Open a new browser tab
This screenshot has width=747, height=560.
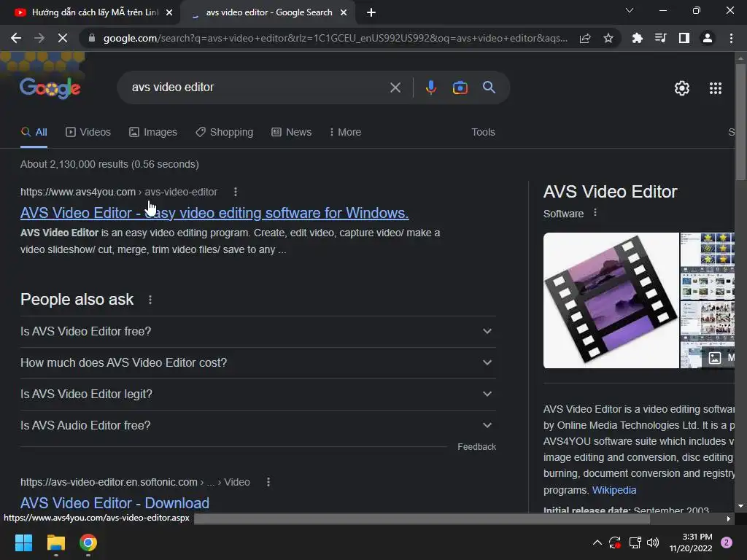(x=371, y=12)
